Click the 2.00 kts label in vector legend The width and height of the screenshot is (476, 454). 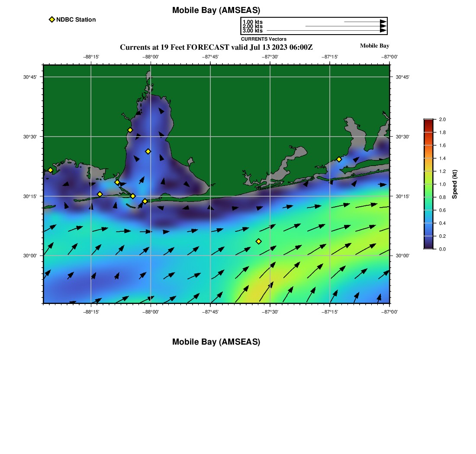coord(252,26)
